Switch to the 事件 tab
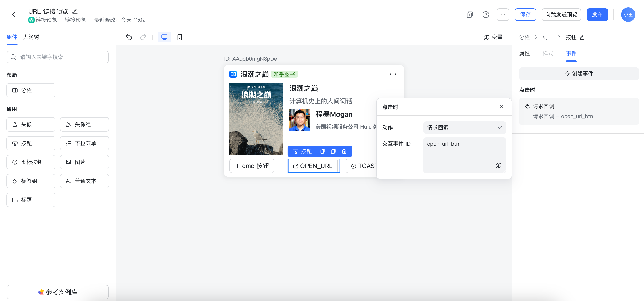The image size is (644, 301). click(x=571, y=53)
